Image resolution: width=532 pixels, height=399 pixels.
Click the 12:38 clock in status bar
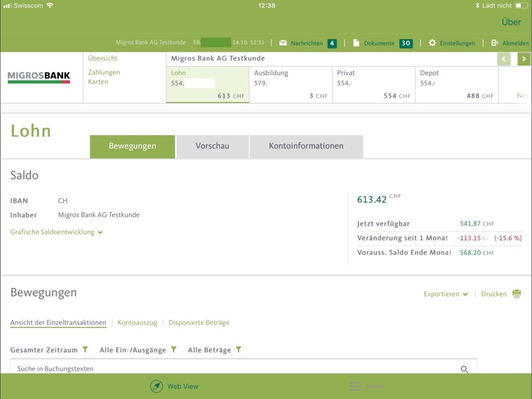click(x=267, y=6)
